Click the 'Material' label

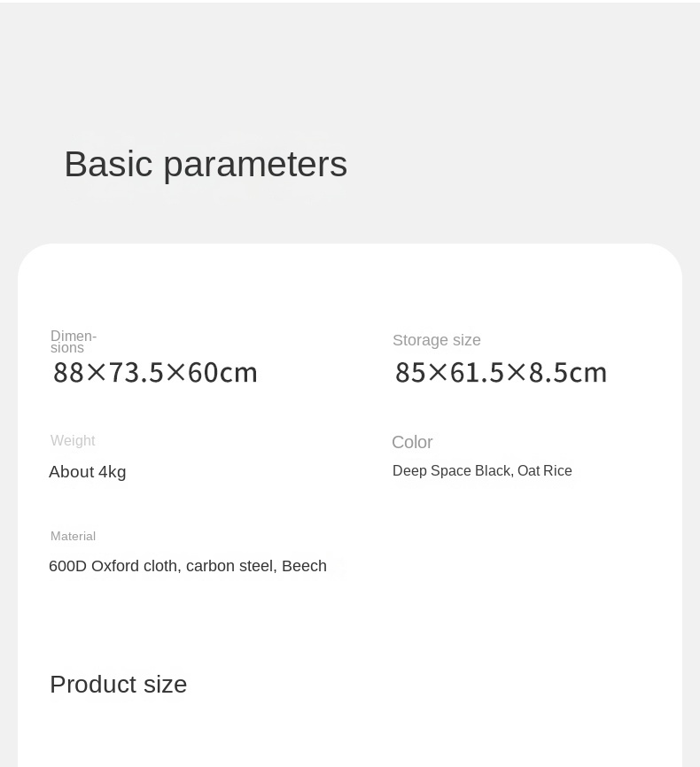click(73, 537)
